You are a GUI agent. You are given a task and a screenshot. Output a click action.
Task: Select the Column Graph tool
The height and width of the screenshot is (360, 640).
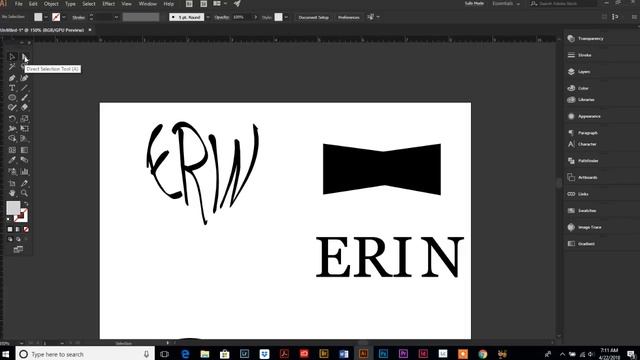coord(24,171)
